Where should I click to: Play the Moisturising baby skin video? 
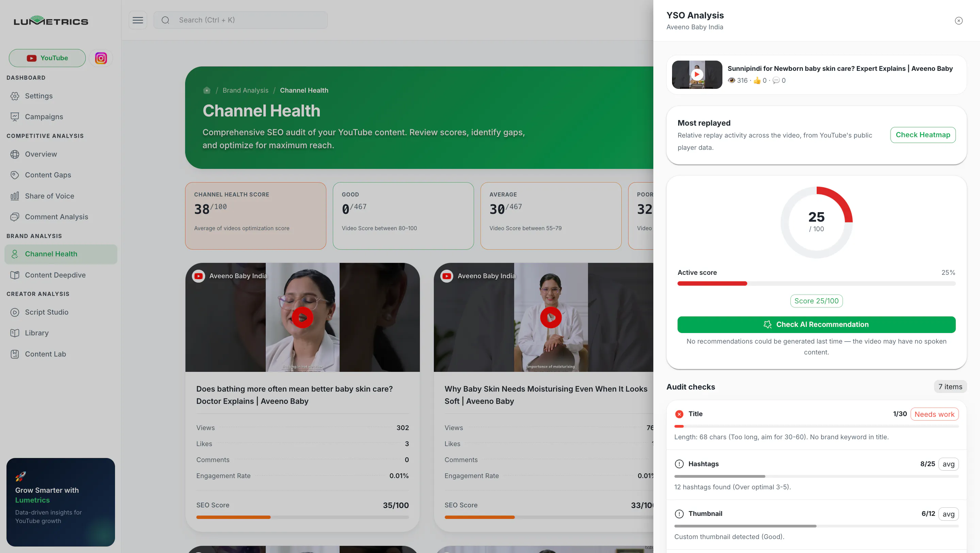tap(551, 317)
